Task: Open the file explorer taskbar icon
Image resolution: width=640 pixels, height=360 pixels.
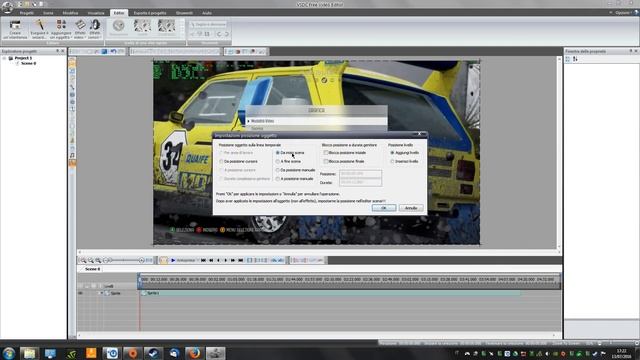Action: [x=29, y=353]
